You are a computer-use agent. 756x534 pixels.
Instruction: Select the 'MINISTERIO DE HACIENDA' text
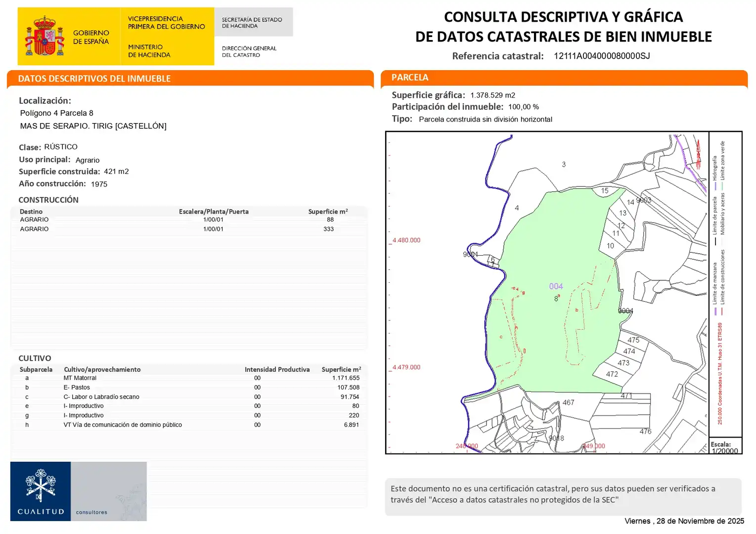pyautogui.click(x=149, y=51)
